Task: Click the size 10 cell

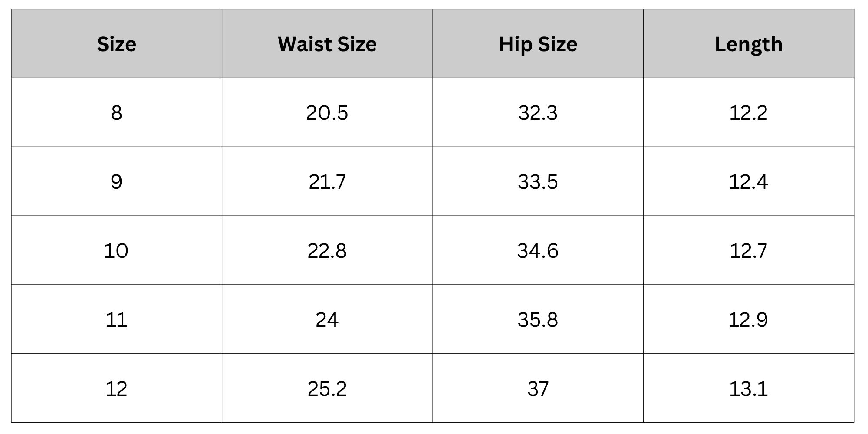Action: (x=116, y=250)
